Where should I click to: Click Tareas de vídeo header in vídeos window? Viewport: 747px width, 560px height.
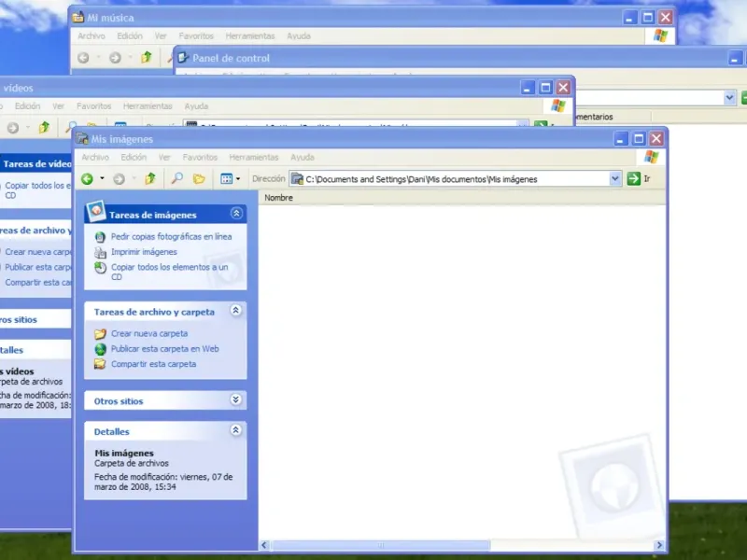(x=35, y=164)
